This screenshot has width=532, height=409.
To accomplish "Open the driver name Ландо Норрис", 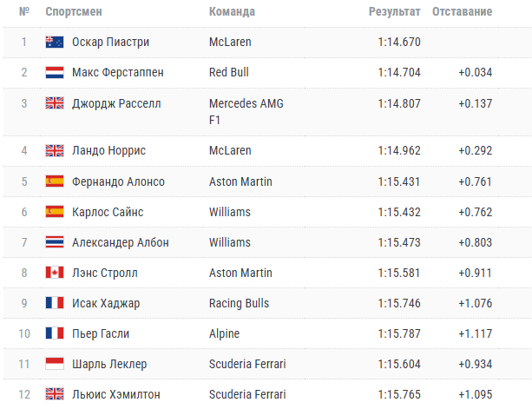I will [x=108, y=150].
